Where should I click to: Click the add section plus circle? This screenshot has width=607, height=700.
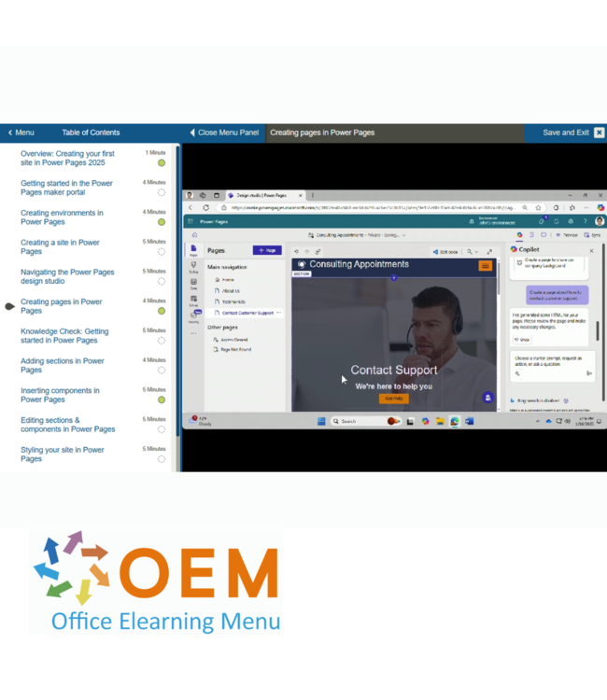(x=394, y=278)
